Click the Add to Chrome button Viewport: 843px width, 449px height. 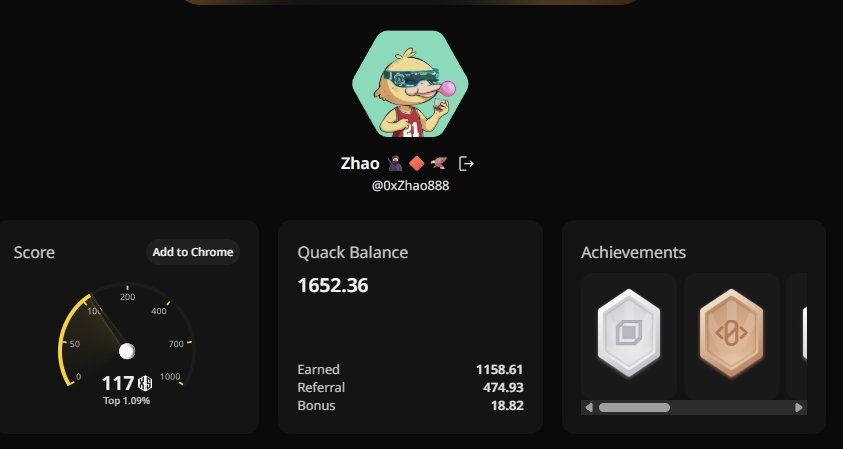[x=193, y=252]
